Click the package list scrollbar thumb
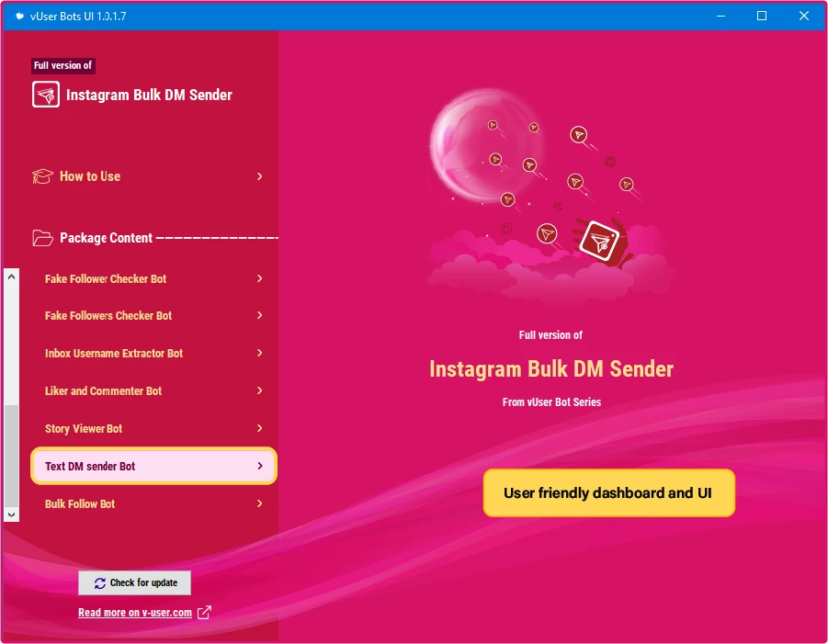This screenshot has height=644, width=828. coord(12,456)
